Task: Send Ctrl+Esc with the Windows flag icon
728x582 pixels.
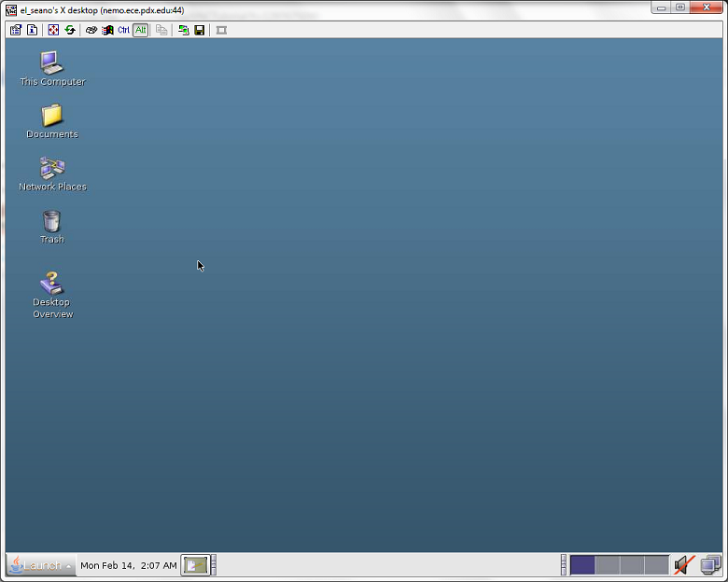Action: (107, 30)
